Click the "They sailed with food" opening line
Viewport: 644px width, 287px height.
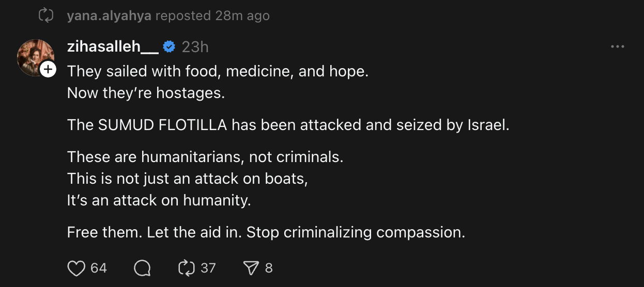pos(218,71)
